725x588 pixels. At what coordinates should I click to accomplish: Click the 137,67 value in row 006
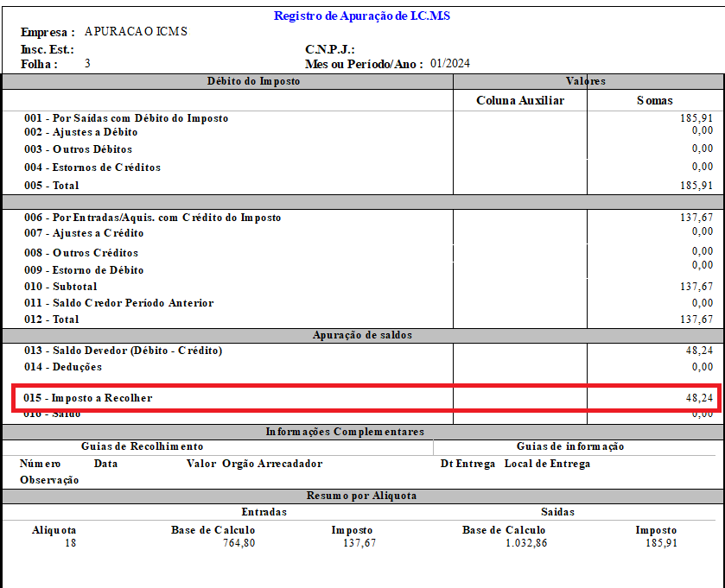pos(696,217)
